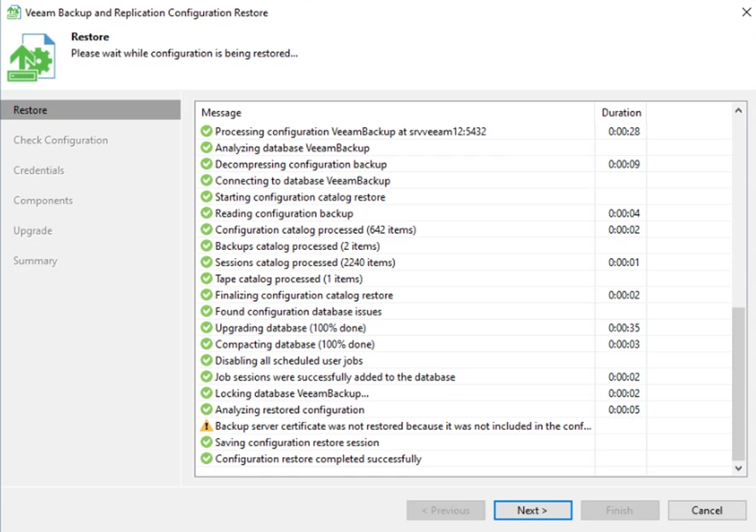Screen dimensions: 756x532
Task: Select 'Configuration restore completed successfully' row text
Action: pyautogui.click(x=318, y=459)
